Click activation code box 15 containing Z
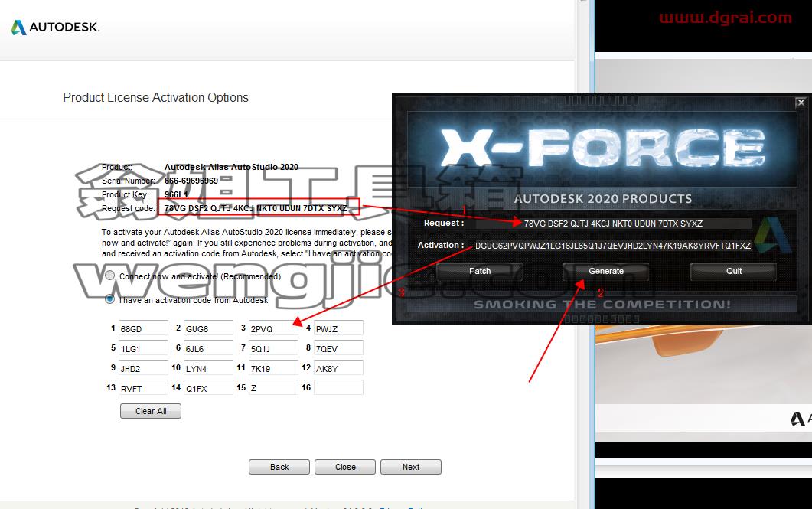The image size is (812, 509). [x=273, y=387]
